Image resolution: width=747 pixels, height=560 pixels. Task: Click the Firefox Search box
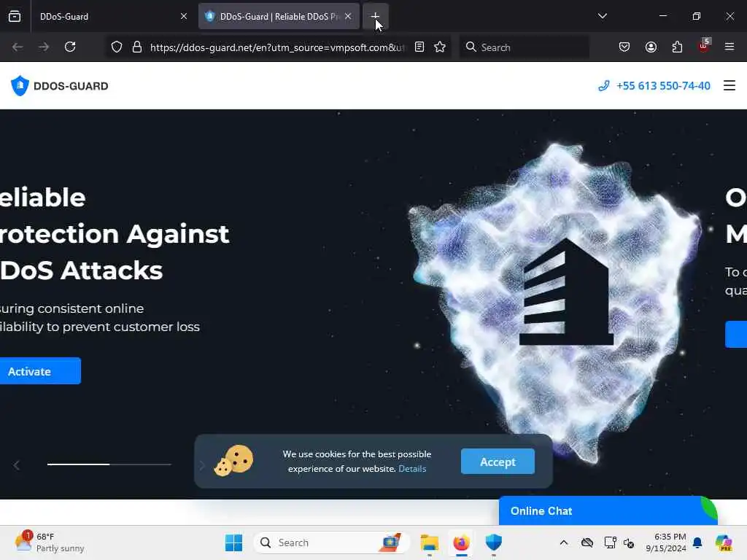524,47
